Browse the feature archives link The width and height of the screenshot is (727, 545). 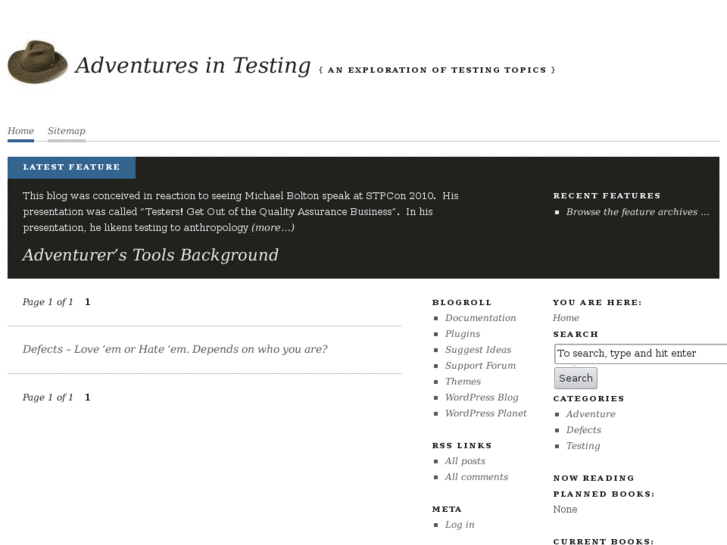[x=637, y=212]
